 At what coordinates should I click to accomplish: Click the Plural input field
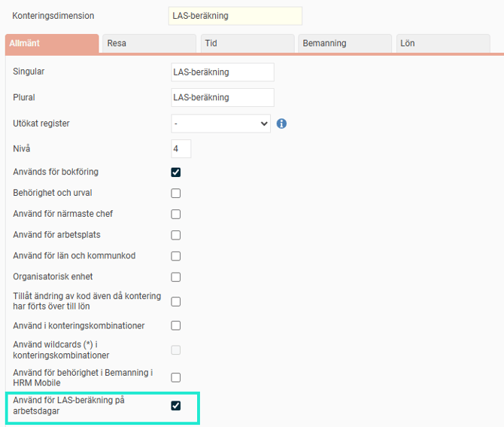point(223,98)
